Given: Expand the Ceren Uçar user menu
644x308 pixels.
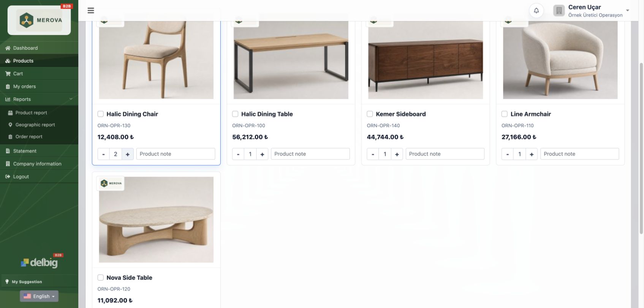Looking at the screenshot, I should (x=628, y=11).
